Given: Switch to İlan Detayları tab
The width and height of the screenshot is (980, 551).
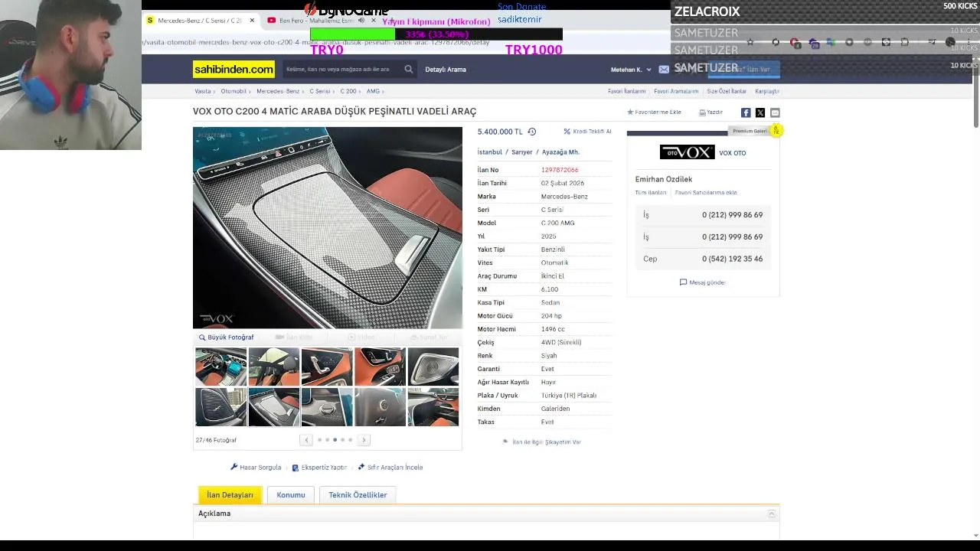Looking at the screenshot, I should [x=230, y=495].
